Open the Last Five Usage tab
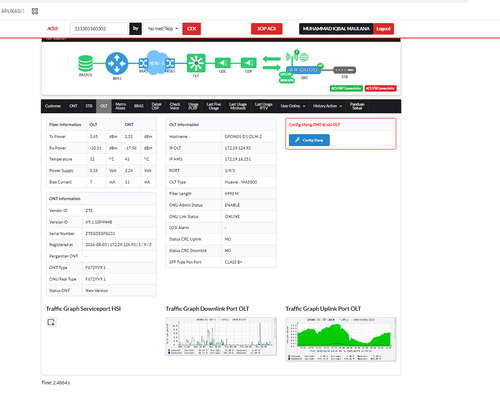 tap(214, 106)
